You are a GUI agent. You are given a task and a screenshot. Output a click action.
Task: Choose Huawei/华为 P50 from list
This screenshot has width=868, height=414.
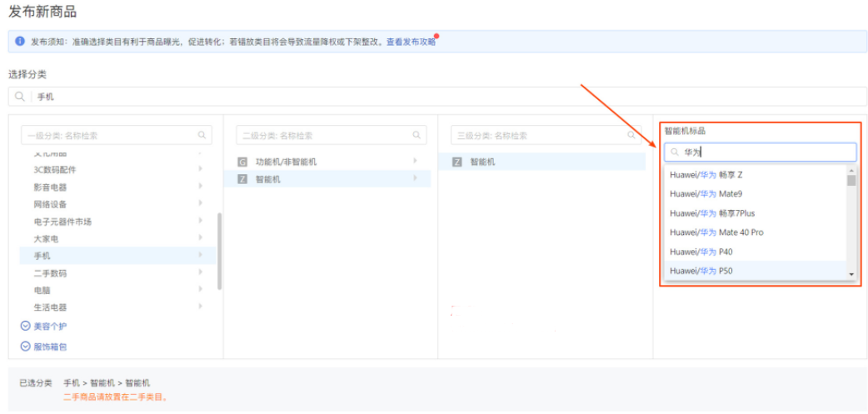point(701,271)
